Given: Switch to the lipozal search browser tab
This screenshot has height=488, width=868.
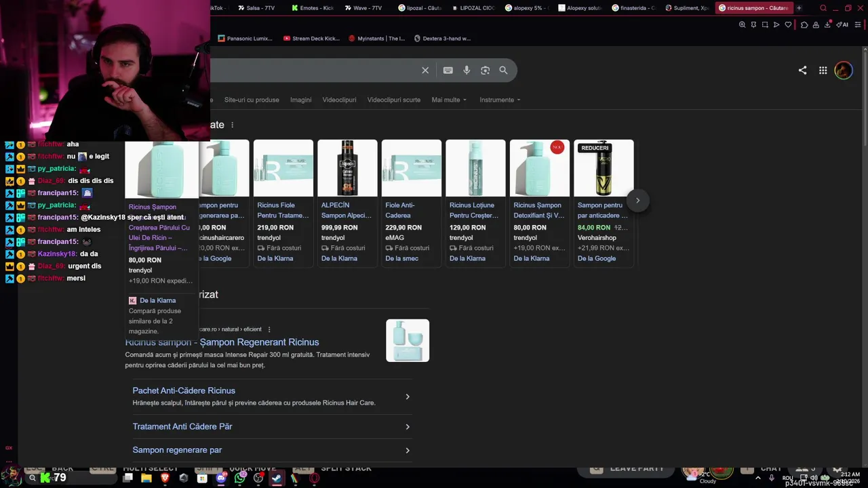Looking at the screenshot, I should tap(420, 8).
